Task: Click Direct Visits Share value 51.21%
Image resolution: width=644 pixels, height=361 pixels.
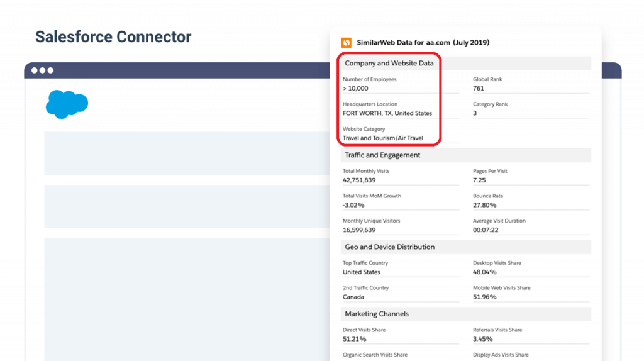Action: (355, 339)
